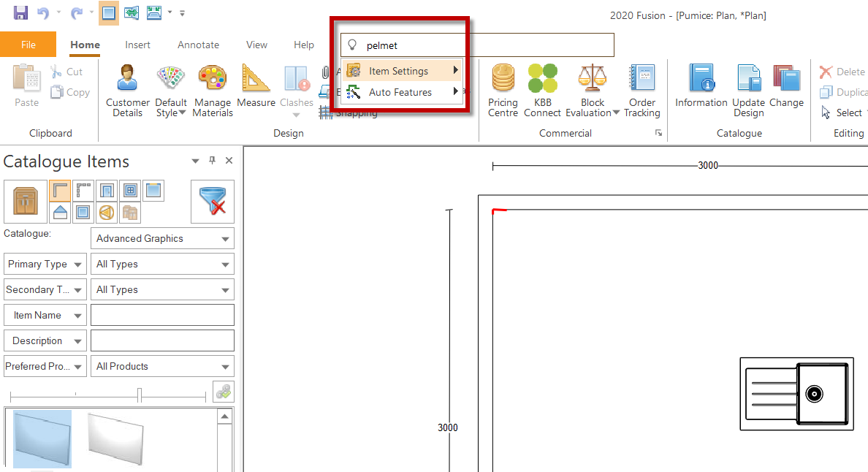
Task: Click Update Design in Catalogue group
Action: 748,90
